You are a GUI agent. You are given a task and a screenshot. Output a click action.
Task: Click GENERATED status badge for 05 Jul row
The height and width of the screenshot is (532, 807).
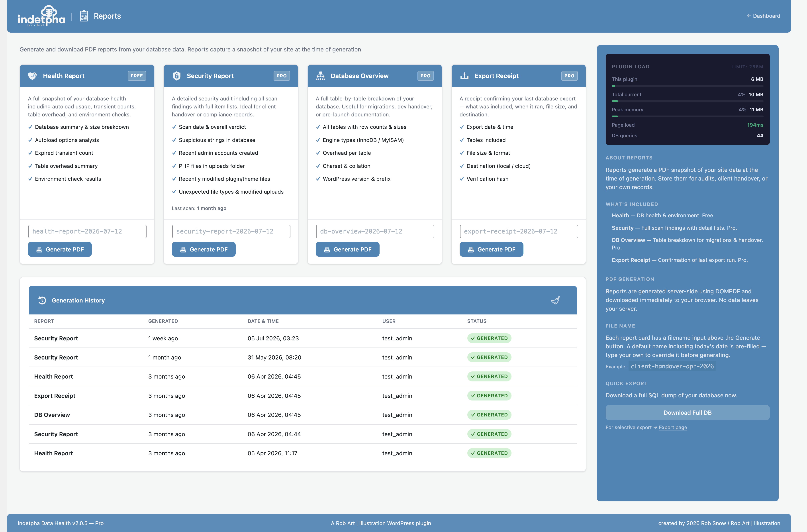(489, 338)
